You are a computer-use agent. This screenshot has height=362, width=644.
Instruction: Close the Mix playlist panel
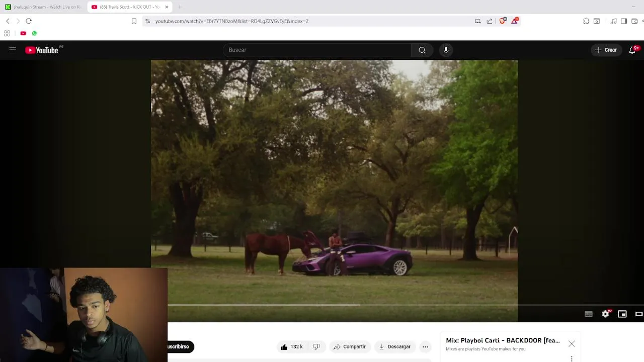pos(572,344)
